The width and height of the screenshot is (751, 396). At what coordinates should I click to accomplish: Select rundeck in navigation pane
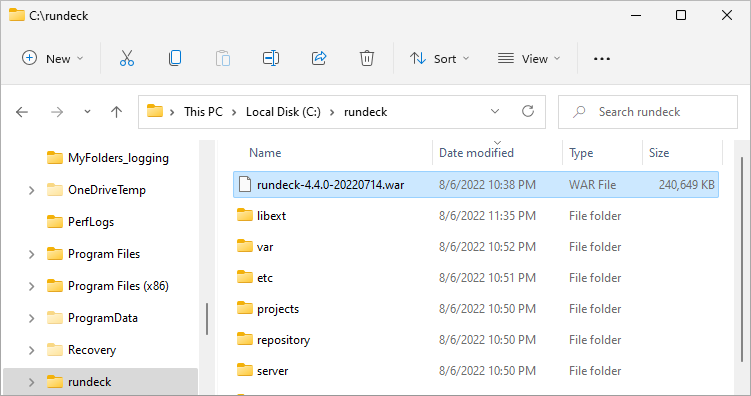(90, 382)
